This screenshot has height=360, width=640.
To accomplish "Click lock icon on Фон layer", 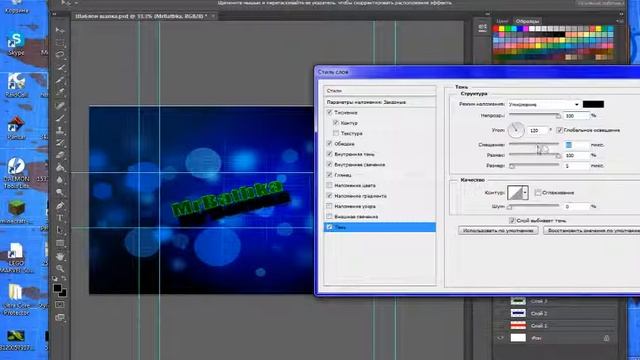I will 607,338.
